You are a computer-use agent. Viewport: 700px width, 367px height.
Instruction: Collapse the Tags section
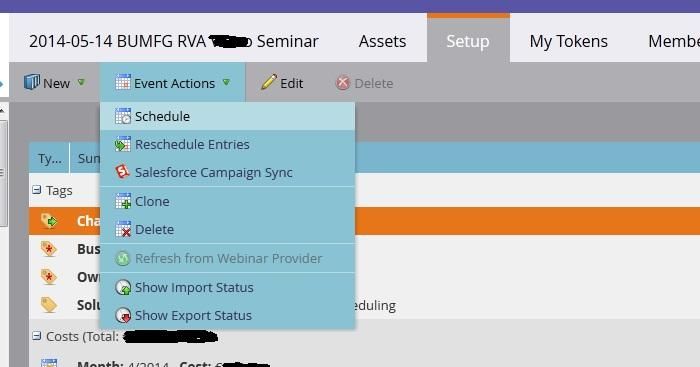[x=37, y=190]
